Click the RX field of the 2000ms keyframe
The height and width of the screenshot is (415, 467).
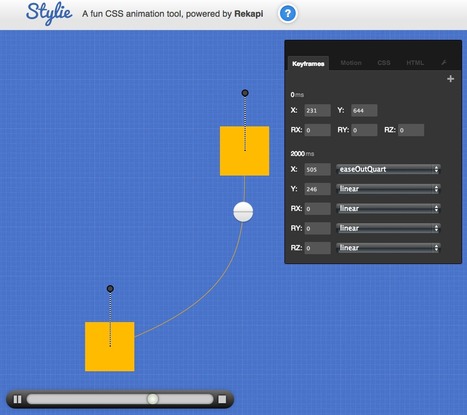point(317,209)
